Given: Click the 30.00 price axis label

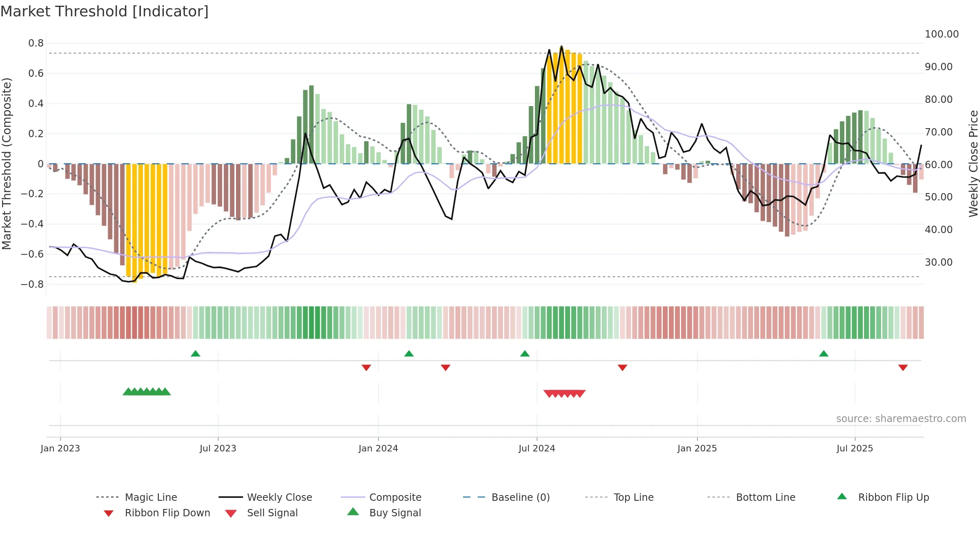Looking at the screenshot, I should 939,262.
